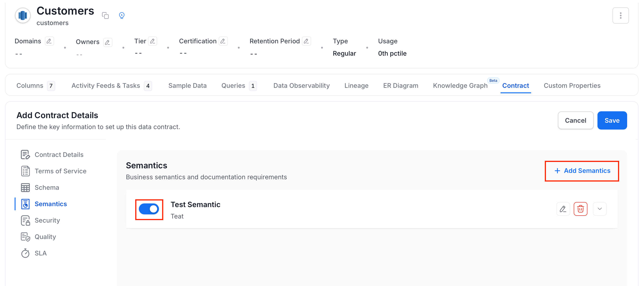644x286 pixels.
Task: Click the Security lock icon
Action: (25, 220)
